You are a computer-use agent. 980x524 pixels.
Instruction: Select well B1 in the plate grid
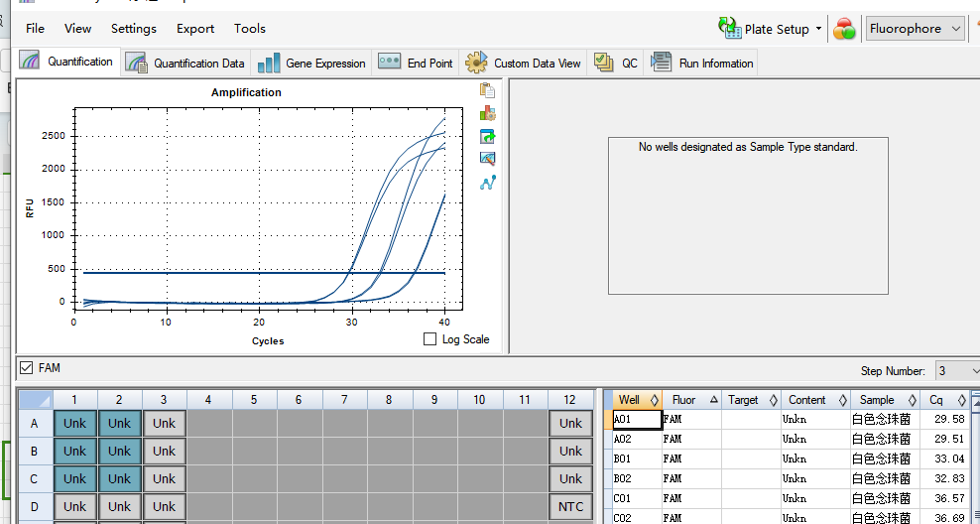click(75, 451)
